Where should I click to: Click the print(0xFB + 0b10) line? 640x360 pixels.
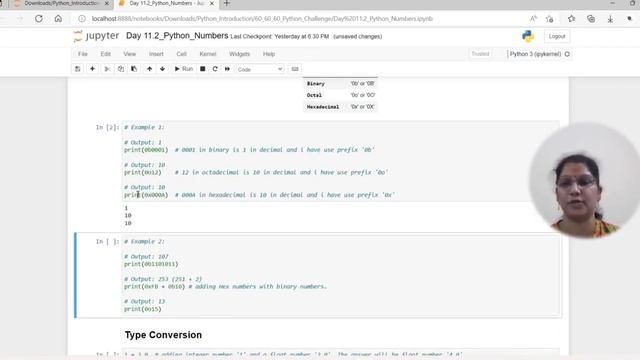155,287
